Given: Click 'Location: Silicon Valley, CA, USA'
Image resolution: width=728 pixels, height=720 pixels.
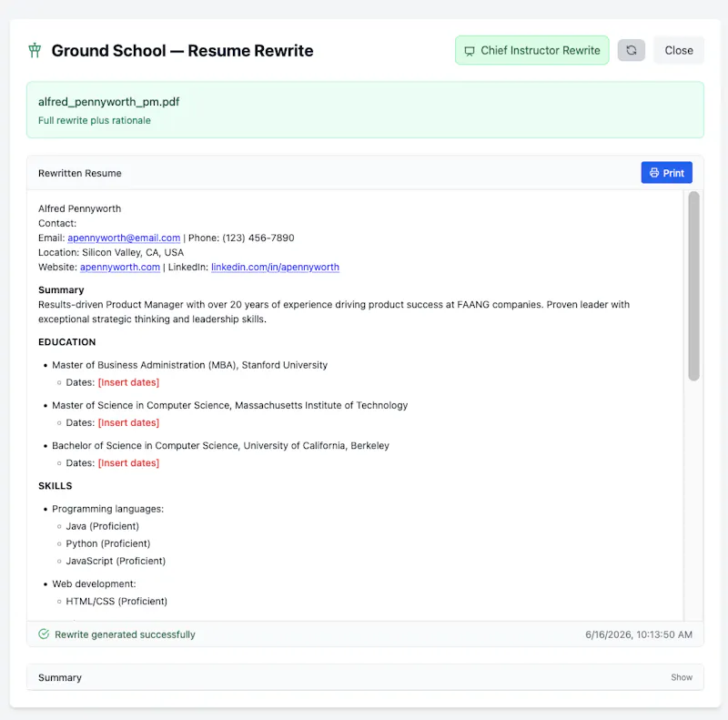Looking at the screenshot, I should tap(111, 253).
